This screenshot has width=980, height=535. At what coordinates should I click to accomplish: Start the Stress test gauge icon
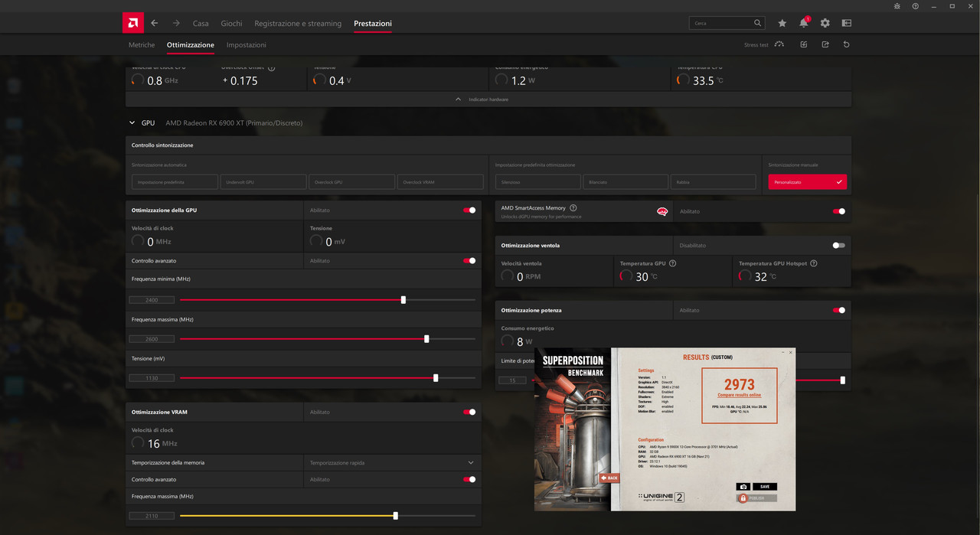[x=779, y=44]
